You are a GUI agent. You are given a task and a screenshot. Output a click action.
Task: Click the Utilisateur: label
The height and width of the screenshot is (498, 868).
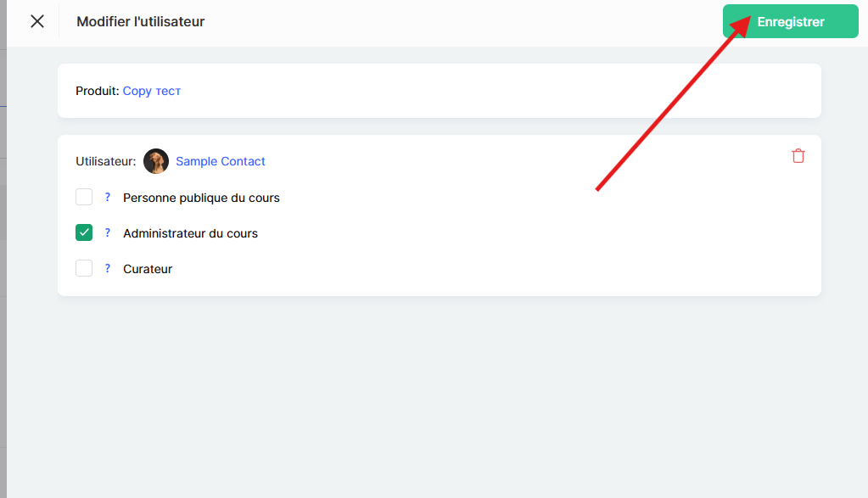pyautogui.click(x=106, y=161)
